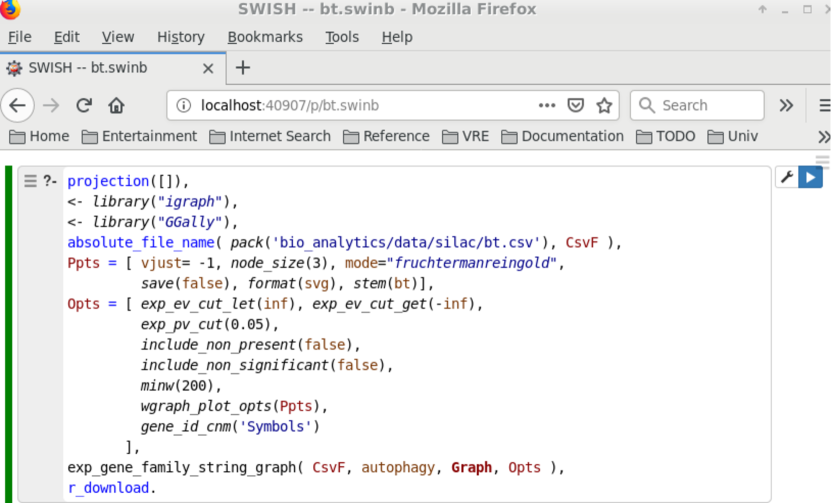Click the query cell hamburger menu icon
The height and width of the screenshot is (503, 831).
(30, 181)
